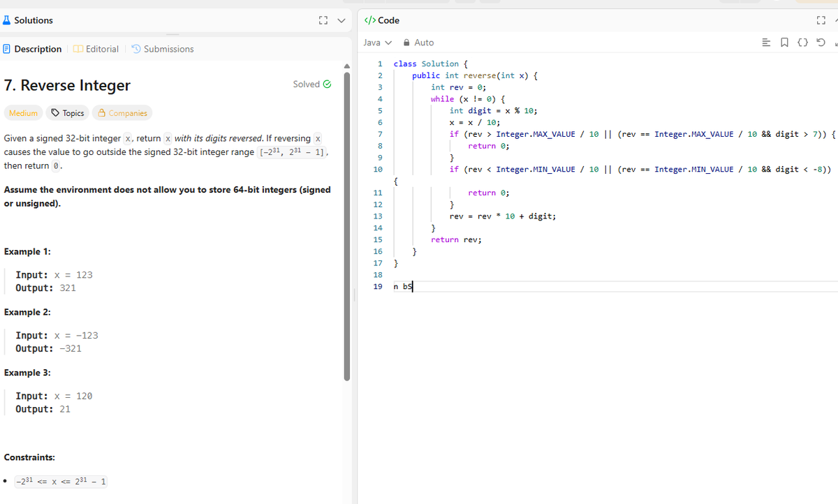Click the "Example 2:" heading
This screenshot has width=838, height=504.
pos(27,312)
